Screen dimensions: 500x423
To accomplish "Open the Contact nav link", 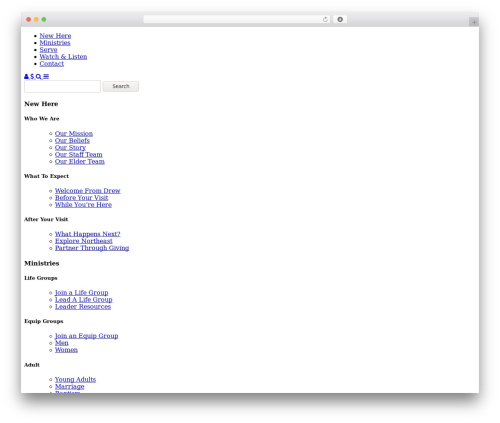I will 52,64.
